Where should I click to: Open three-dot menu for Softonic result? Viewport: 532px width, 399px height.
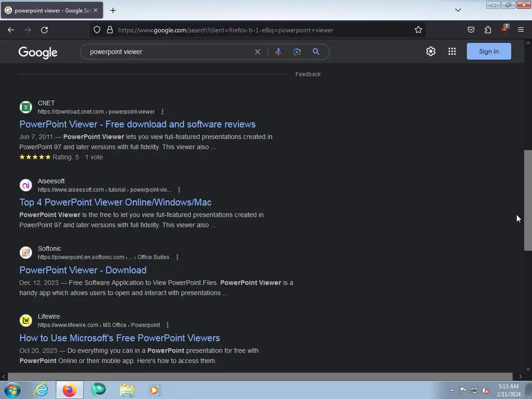(177, 257)
